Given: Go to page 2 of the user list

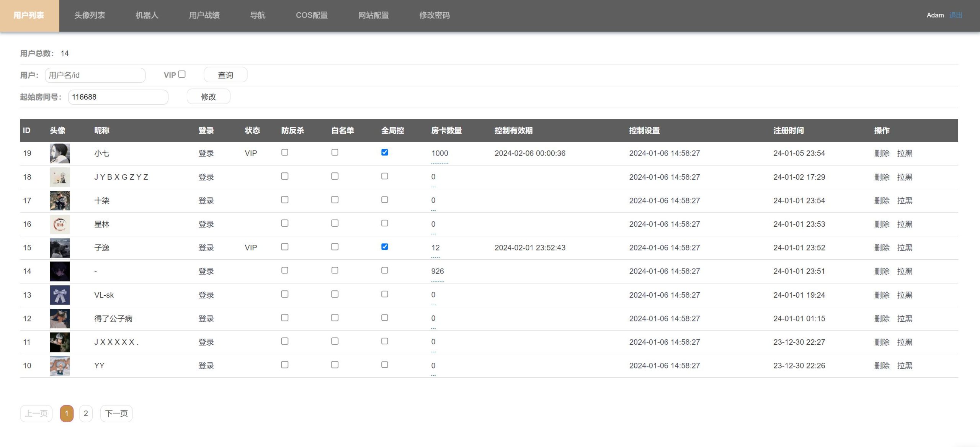Looking at the screenshot, I should [x=86, y=413].
